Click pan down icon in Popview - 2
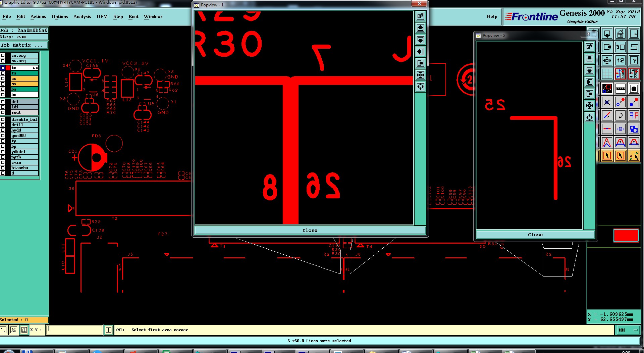 tap(589, 70)
